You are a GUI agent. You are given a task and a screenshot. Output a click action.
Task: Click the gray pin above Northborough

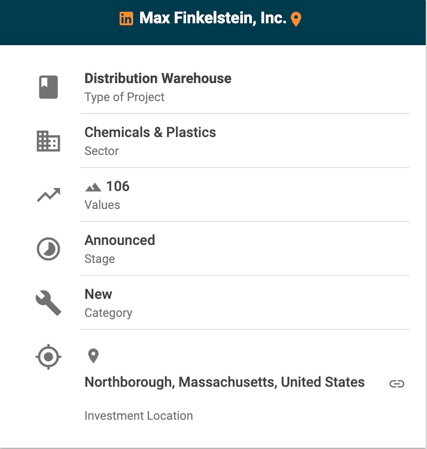(93, 356)
